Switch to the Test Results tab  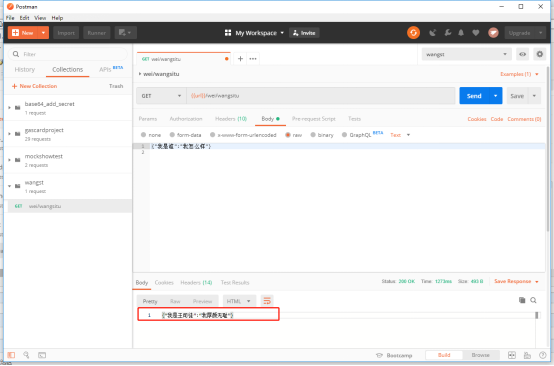coord(235,282)
